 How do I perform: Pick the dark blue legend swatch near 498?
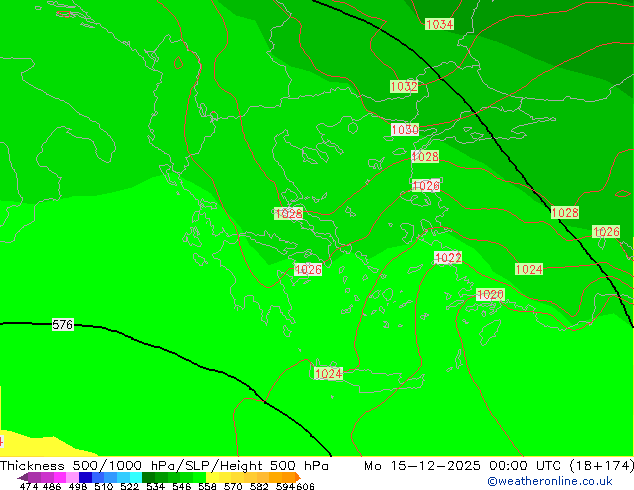pyautogui.click(x=85, y=477)
